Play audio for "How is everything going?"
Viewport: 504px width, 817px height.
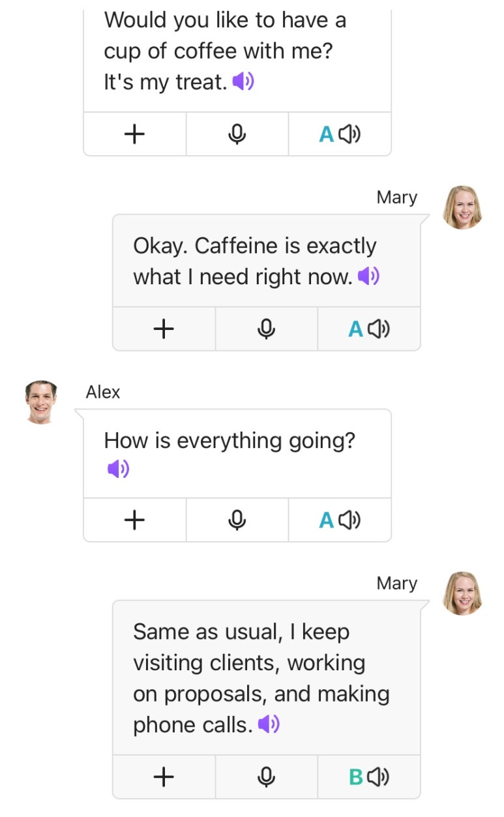click(x=118, y=469)
